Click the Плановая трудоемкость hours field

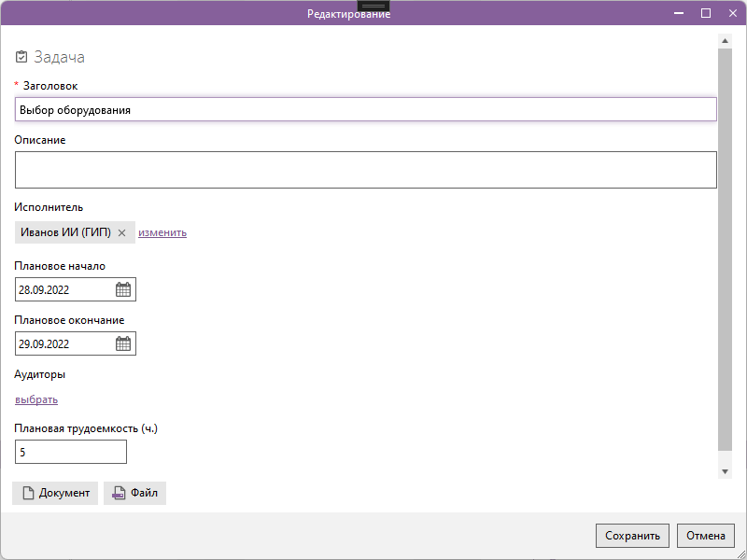(71, 452)
